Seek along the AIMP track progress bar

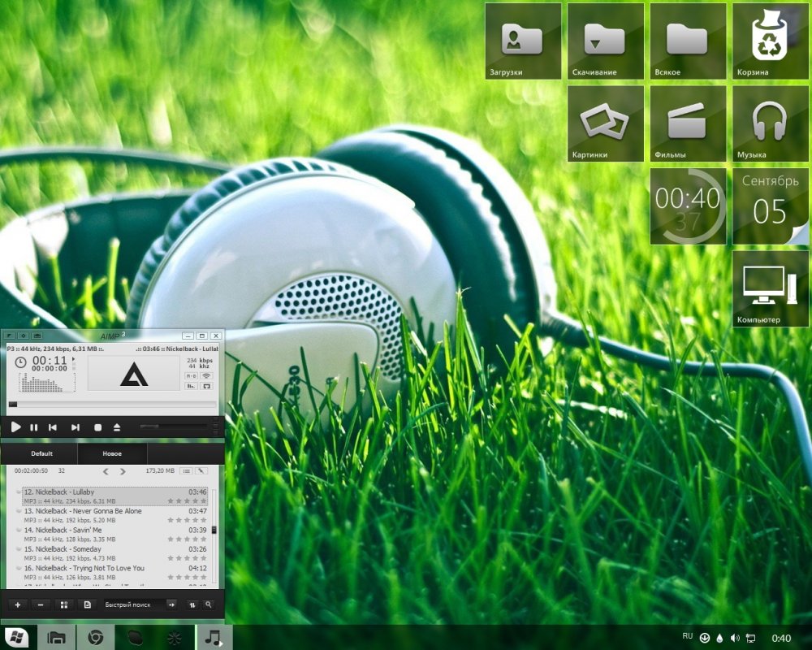click(x=112, y=404)
